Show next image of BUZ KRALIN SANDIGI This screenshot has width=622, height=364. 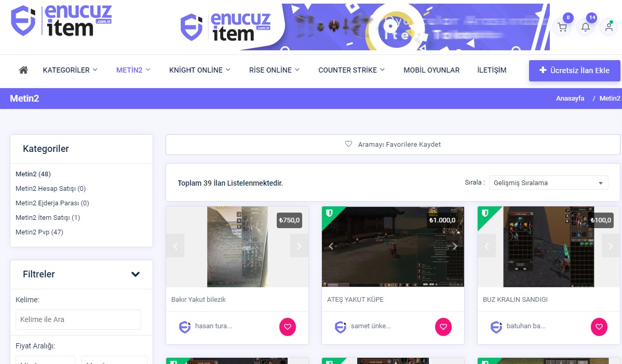[611, 246]
